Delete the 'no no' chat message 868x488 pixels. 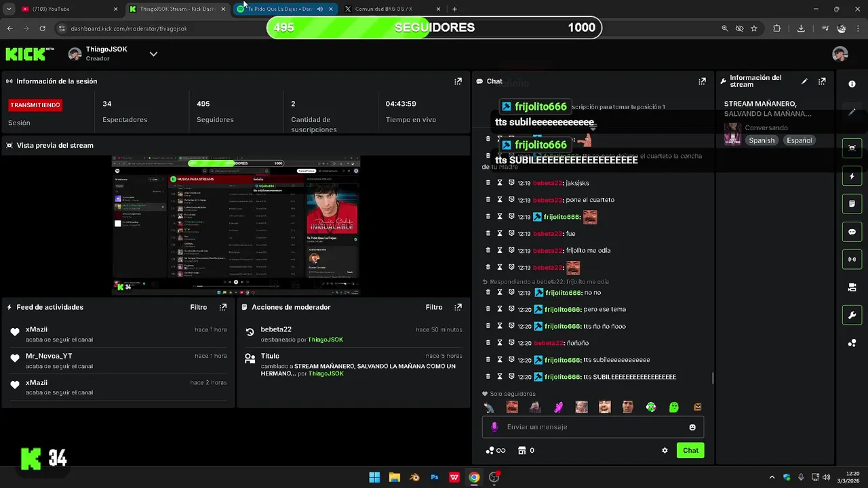[x=488, y=292]
